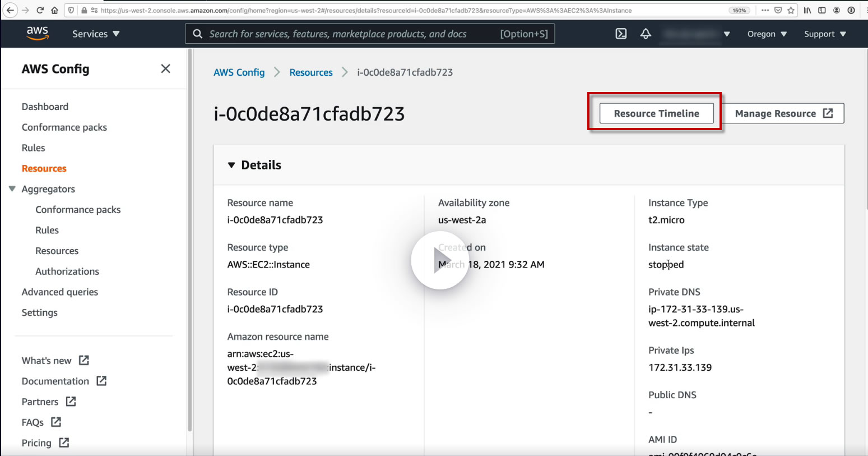Click the external-link icon beside What's new
Viewport: 868px width, 456px height.
pyautogui.click(x=84, y=360)
